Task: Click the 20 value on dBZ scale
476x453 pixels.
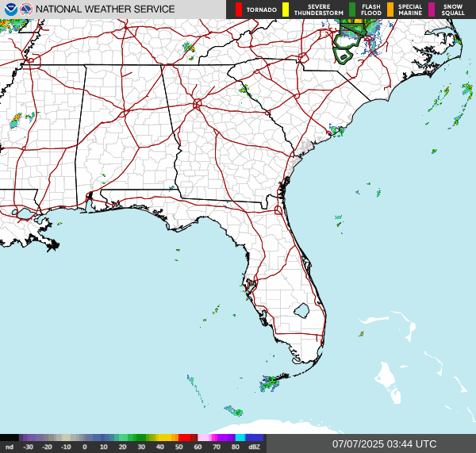Action: (x=122, y=447)
